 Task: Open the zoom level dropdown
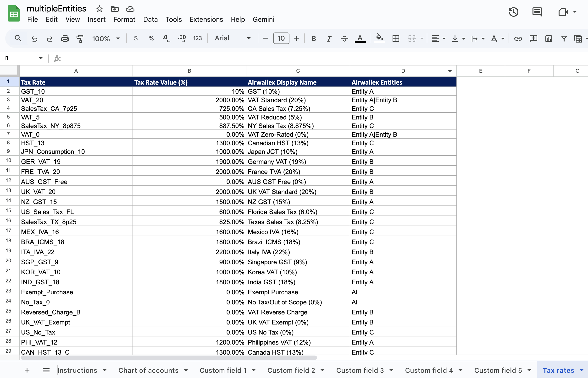[x=106, y=38]
